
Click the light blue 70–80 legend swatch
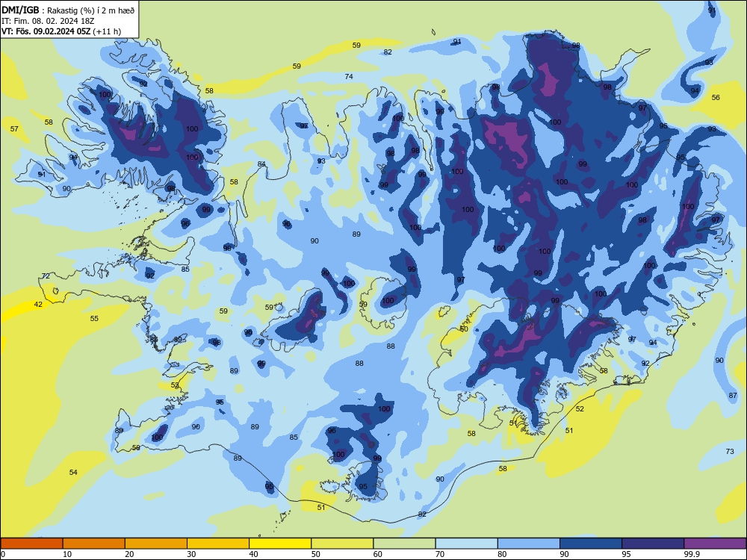pos(466,544)
